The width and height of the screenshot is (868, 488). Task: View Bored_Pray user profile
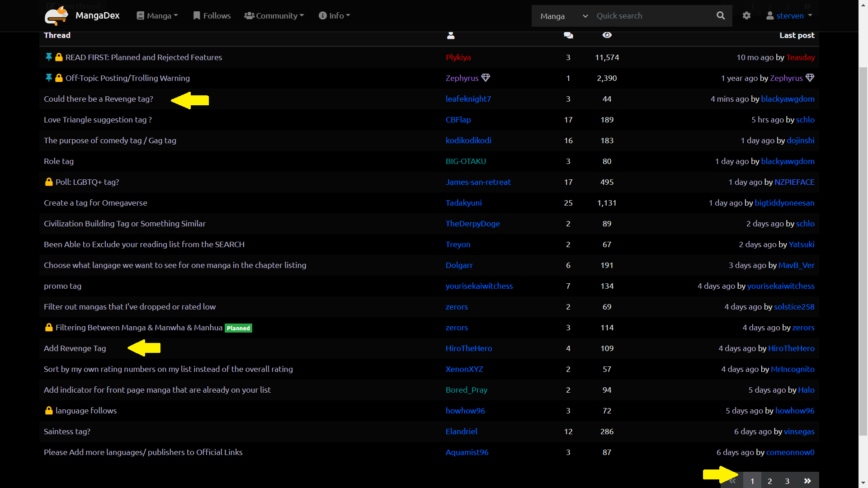coord(467,390)
